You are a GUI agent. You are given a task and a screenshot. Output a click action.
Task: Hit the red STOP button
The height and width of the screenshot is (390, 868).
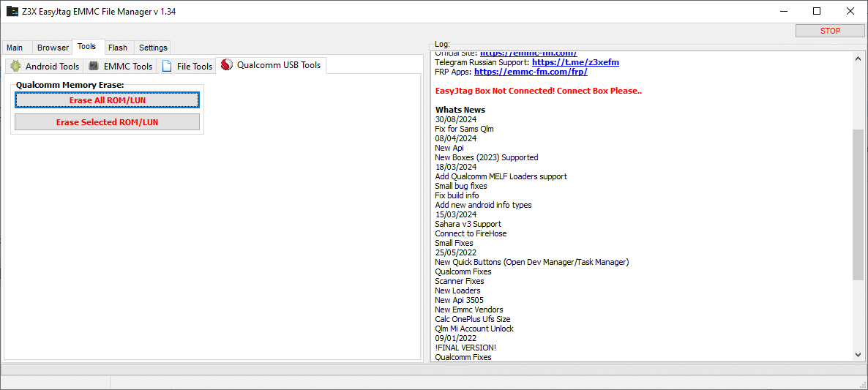click(x=830, y=31)
